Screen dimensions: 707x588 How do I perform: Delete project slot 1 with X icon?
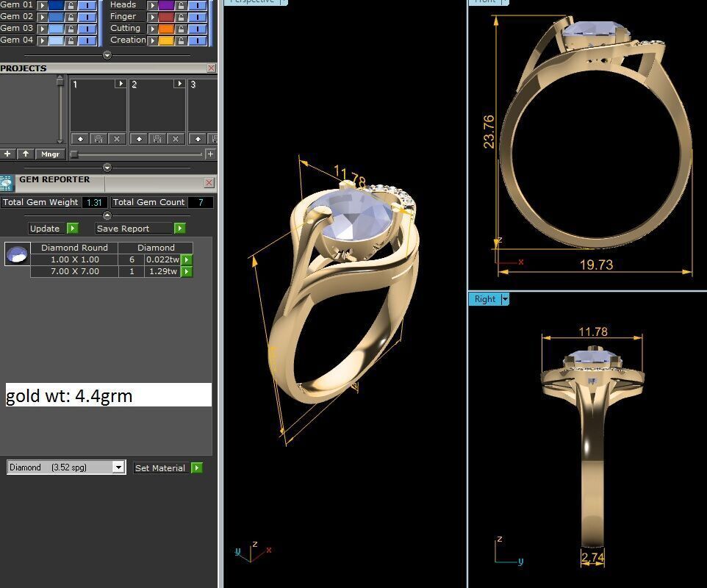pyautogui.click(x=117, y=139)
